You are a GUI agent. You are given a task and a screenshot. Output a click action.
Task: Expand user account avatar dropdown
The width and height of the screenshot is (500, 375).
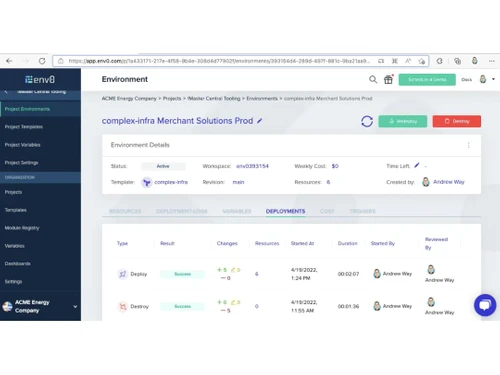[487, 79]
